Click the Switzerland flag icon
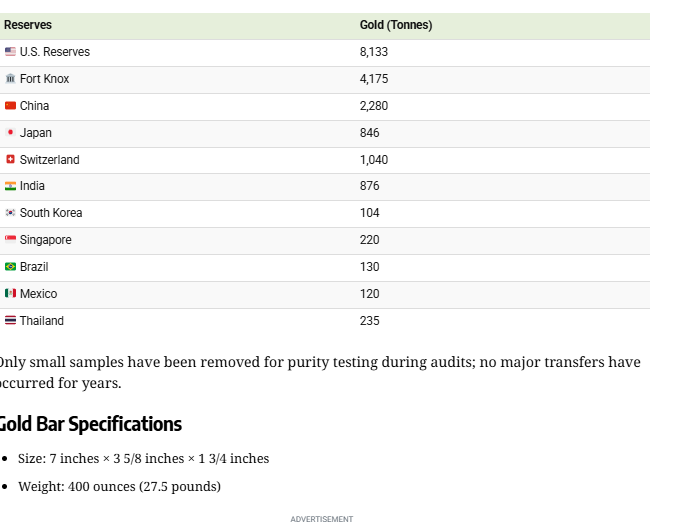The height and width of the screenshot is (523, 684). click(10, 160)
